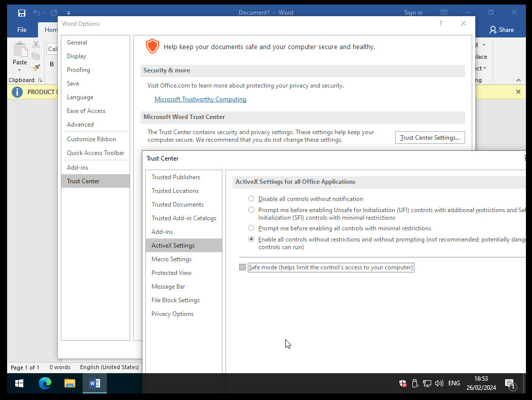Select Disable all controls without notification
Screen dimensions: 532x400
pos(251,199)
